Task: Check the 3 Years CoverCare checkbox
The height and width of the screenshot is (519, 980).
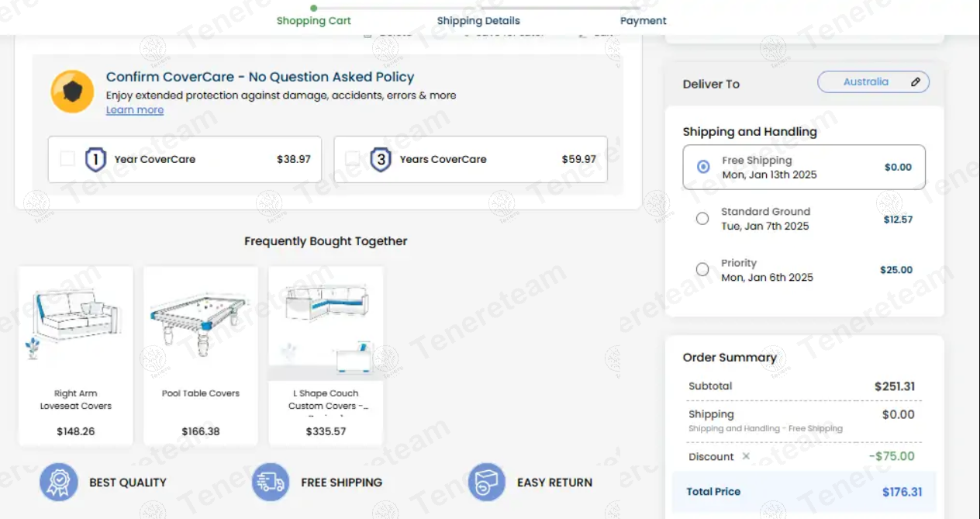Action: 353,159
